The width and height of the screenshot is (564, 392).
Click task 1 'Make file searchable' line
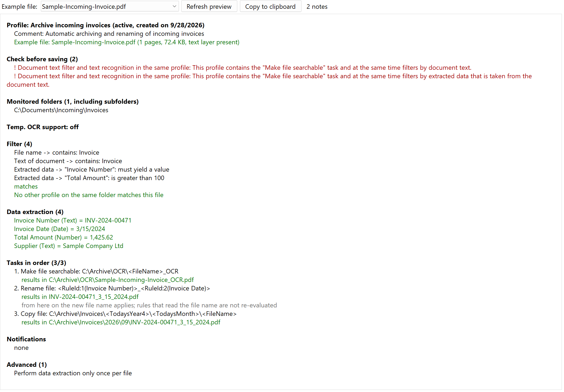pyautogui.click(x=96, y=271)
